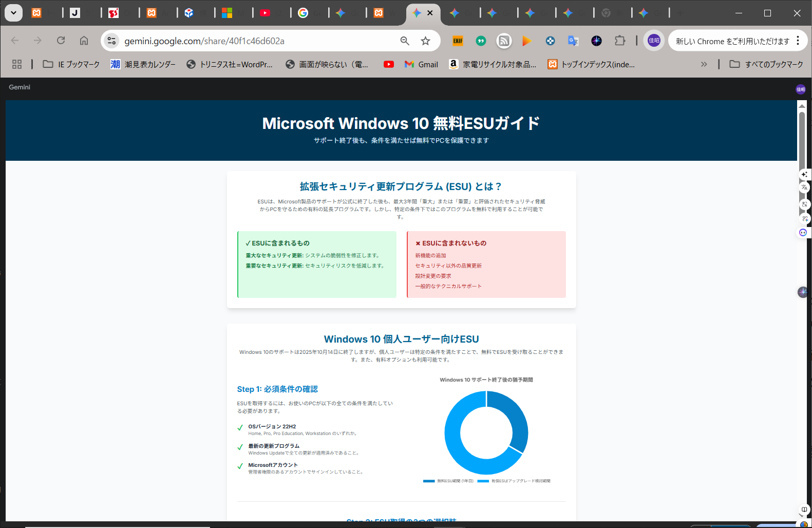Click the AI grid-sparkle icon in side panel
Screen dimensions: 812x528
point(804,218)
